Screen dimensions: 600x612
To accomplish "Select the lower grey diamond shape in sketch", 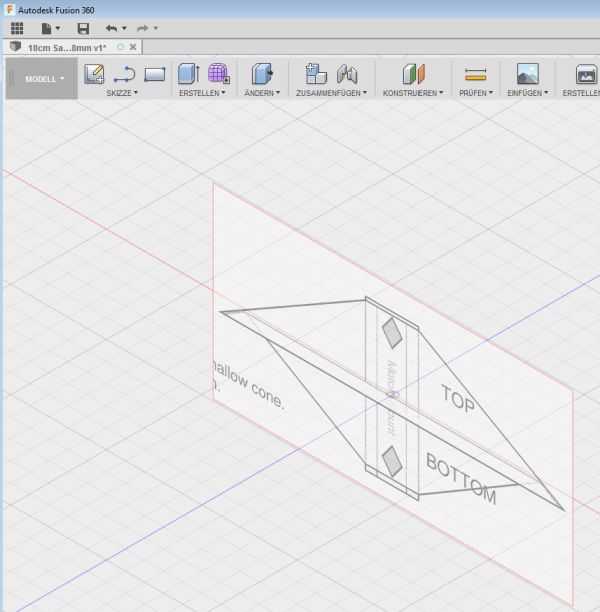I will [392, 462].
